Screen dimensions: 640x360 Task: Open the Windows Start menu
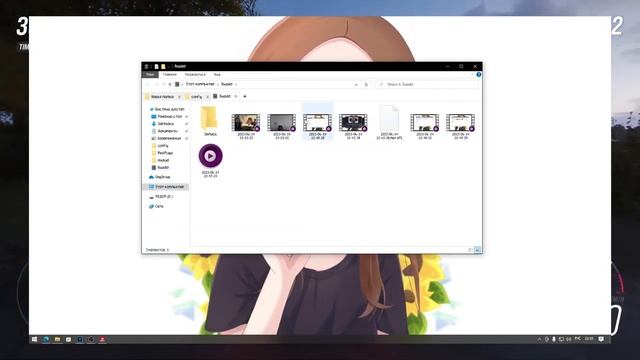pyautogui.click(x=34, y=340)
